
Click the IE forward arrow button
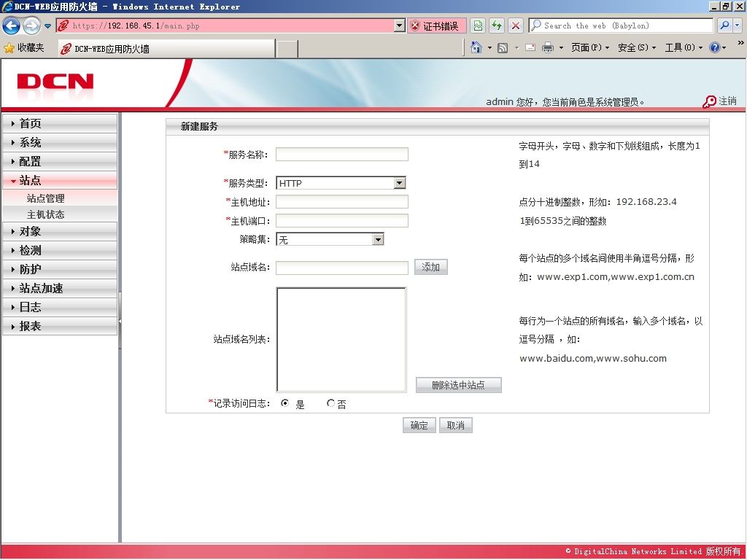pos(31,26)
